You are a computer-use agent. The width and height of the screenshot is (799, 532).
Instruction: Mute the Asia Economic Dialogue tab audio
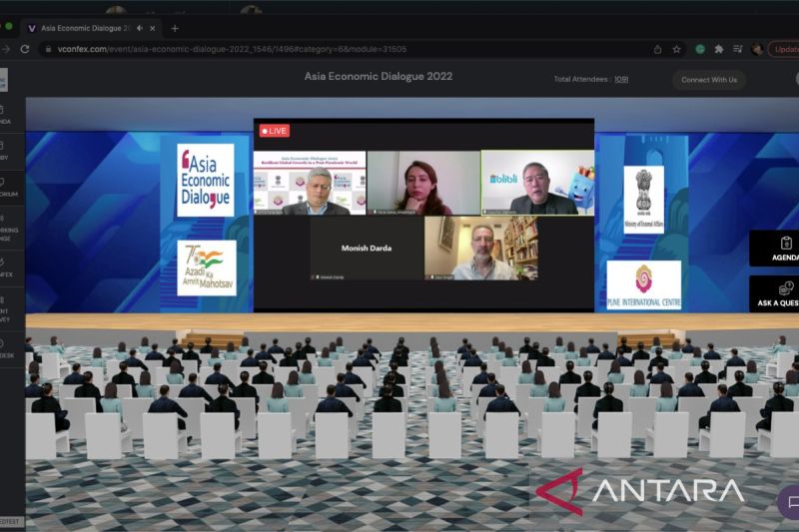(140, 29)
